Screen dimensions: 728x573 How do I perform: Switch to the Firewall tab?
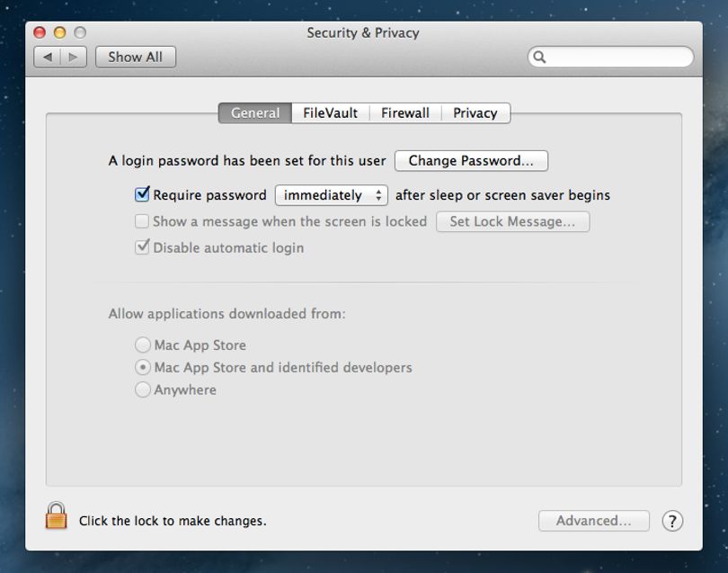click(404, 113)
